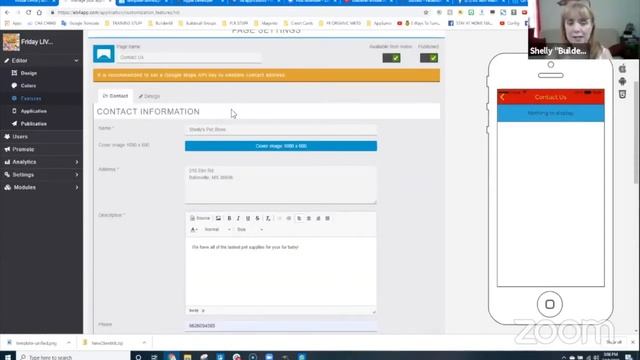
Task: Expand the Settings sidebar section
Action: point(76,175)
